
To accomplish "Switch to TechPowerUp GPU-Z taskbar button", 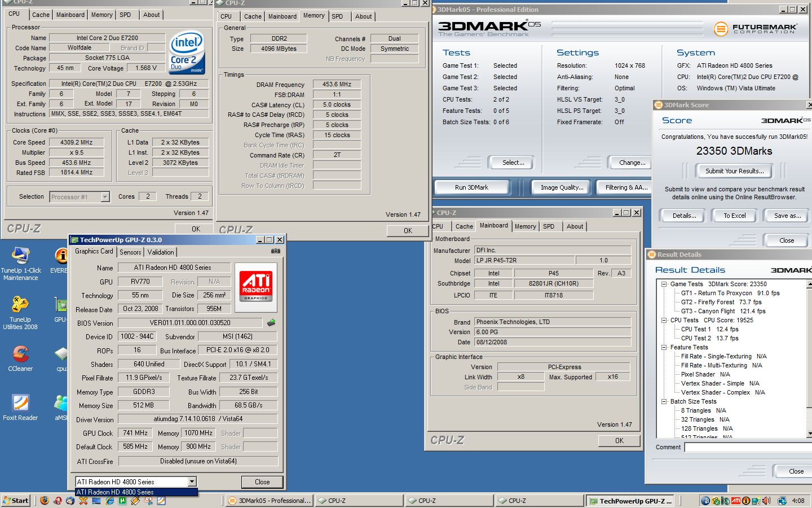I will [x=630, y=501].
